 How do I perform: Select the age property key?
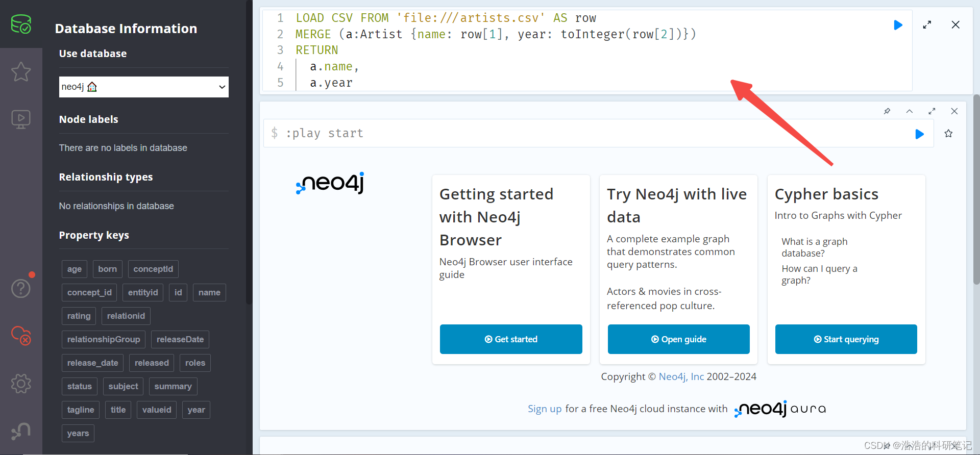(x=75, y=269)
